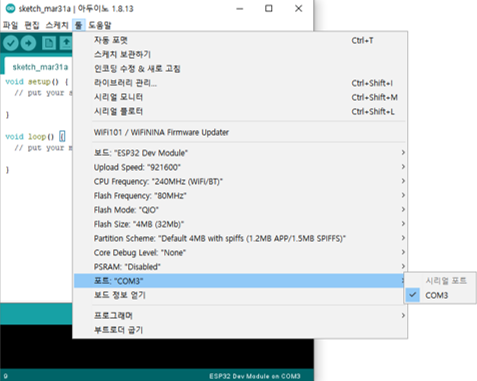Click the Open sketch up-arrow icon
Viewport: 477px width, 381px height.
pos(66,43)
